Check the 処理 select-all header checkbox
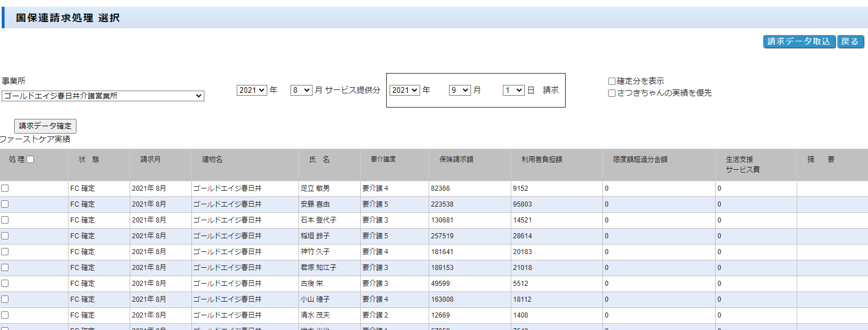Viewport: 868px width, 330px height. pos(31,160)
